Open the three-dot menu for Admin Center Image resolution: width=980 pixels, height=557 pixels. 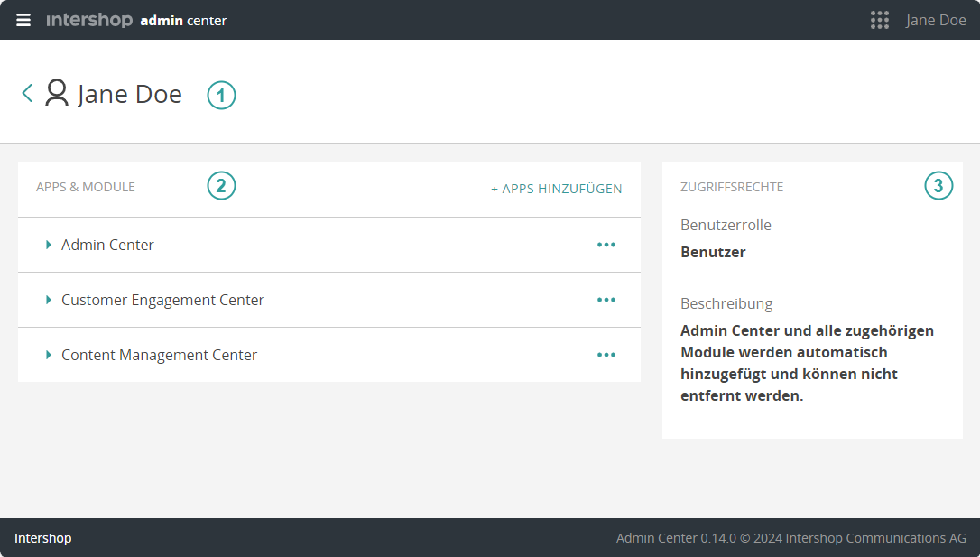pyautogui.click(x=606, y=245)
